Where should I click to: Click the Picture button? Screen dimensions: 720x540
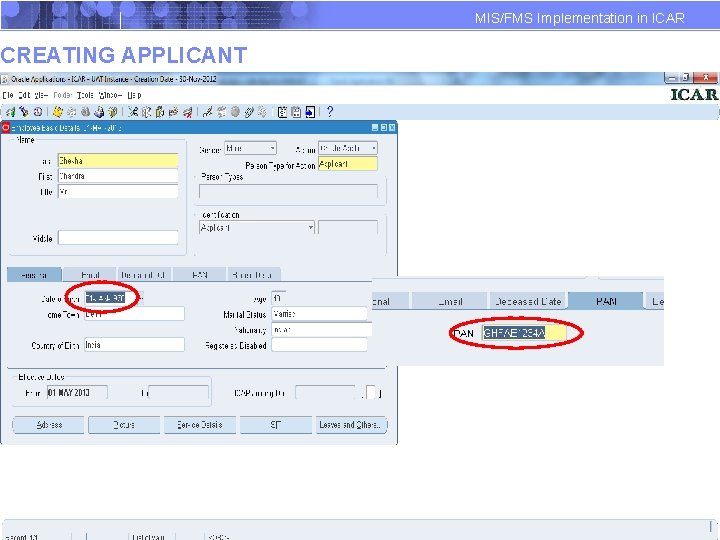coord(124,425)
